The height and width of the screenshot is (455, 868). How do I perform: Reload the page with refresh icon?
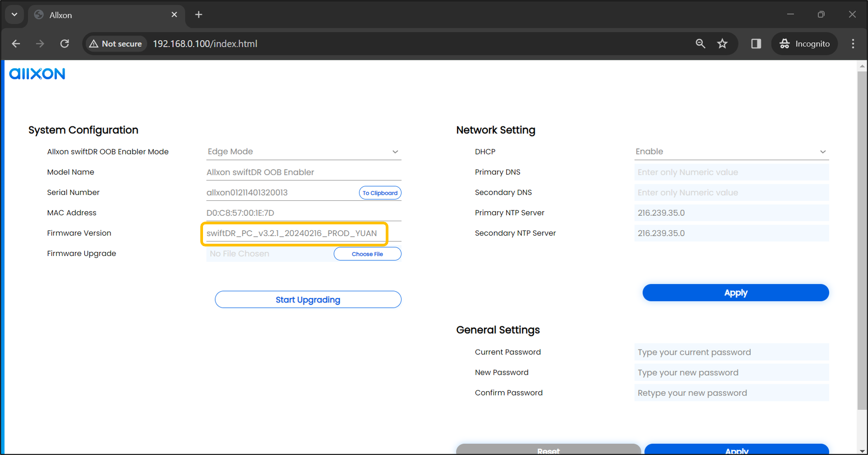click(65, 44)
